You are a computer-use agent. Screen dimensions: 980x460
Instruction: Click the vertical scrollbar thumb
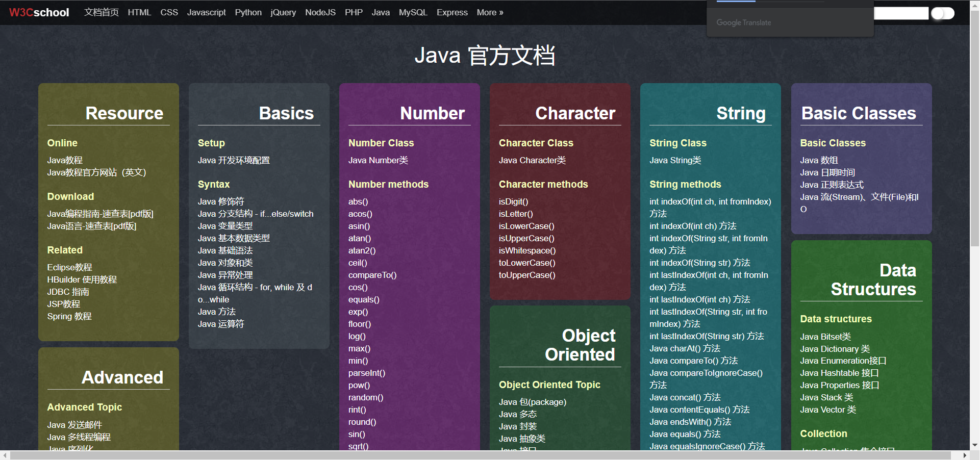point(975,128)
